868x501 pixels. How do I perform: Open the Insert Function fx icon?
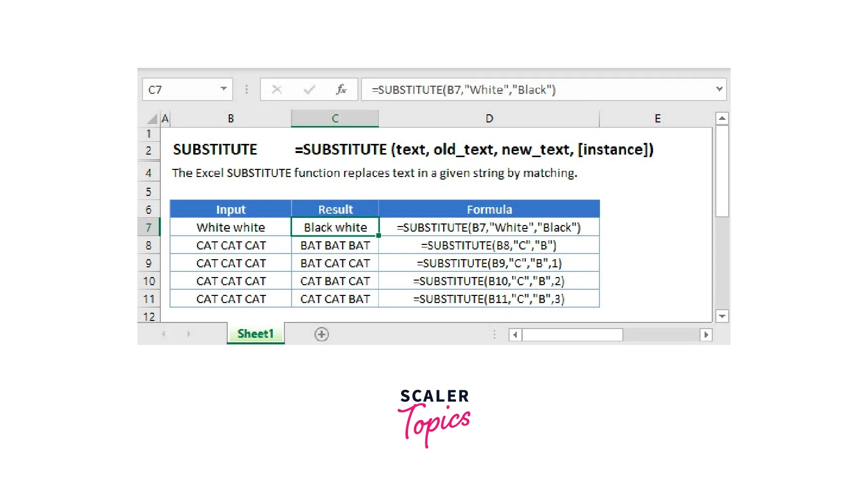coord(341,90)
